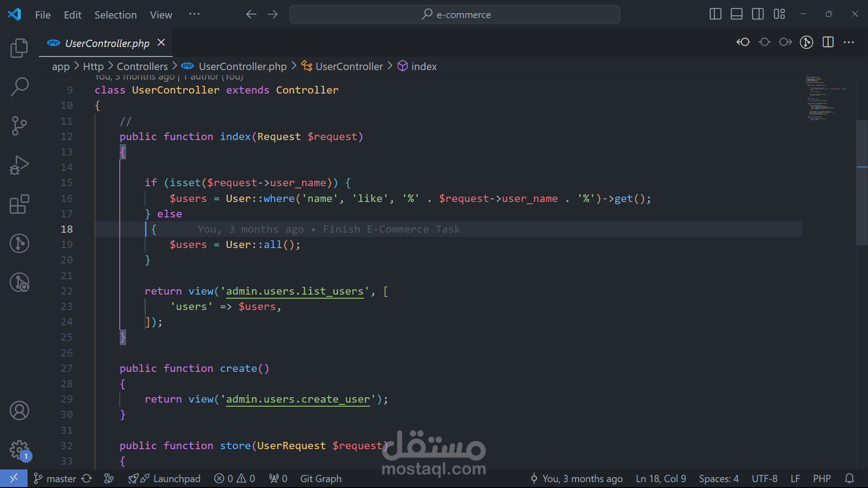Screen dimensions: 868x488
Task: Open the Accounts menu icon
Action: click(x=19, y=410)
